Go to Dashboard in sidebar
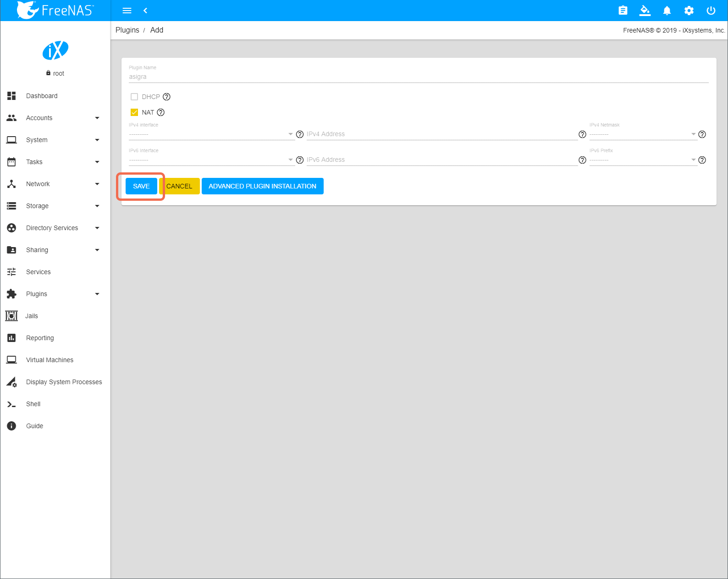 (55, 96)
